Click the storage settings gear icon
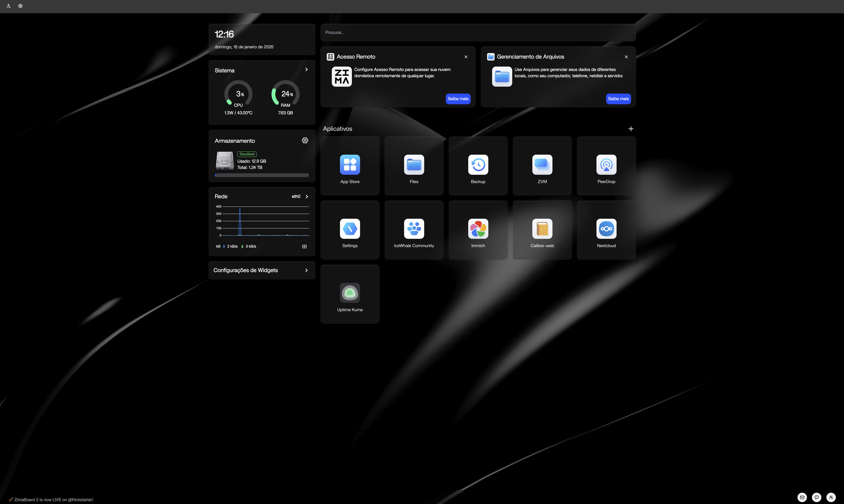Screen dimensions: 844x504 coord(305,141)
